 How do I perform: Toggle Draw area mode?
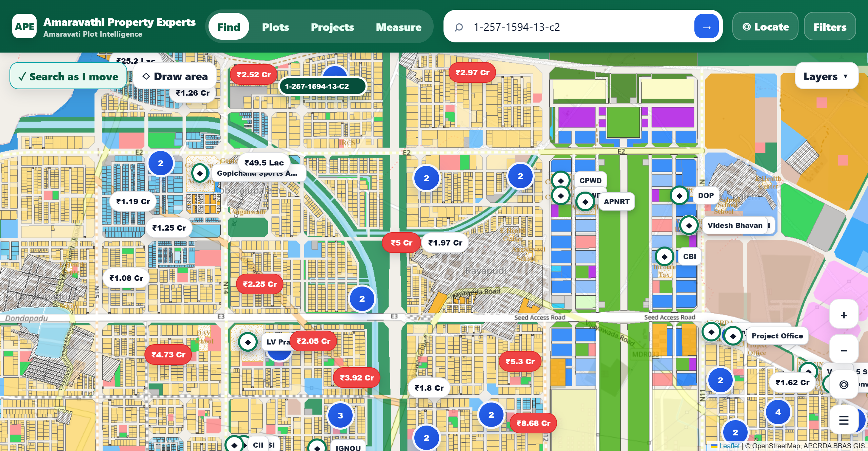pyautogui.click(x=175, y=76)
